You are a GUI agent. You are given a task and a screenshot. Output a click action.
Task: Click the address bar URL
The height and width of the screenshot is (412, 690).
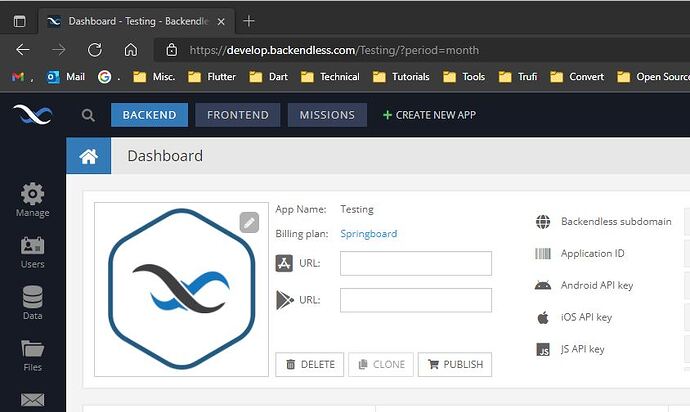(x=334, y=50)
